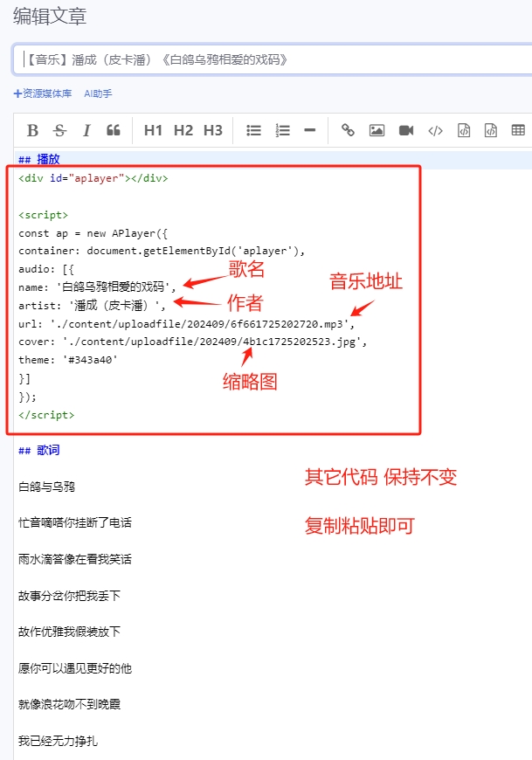Click the "name: '白鸽乌鸦相爱的戏码'" line
The width and height of the screenshot is (532, 760).
[97, 287]
